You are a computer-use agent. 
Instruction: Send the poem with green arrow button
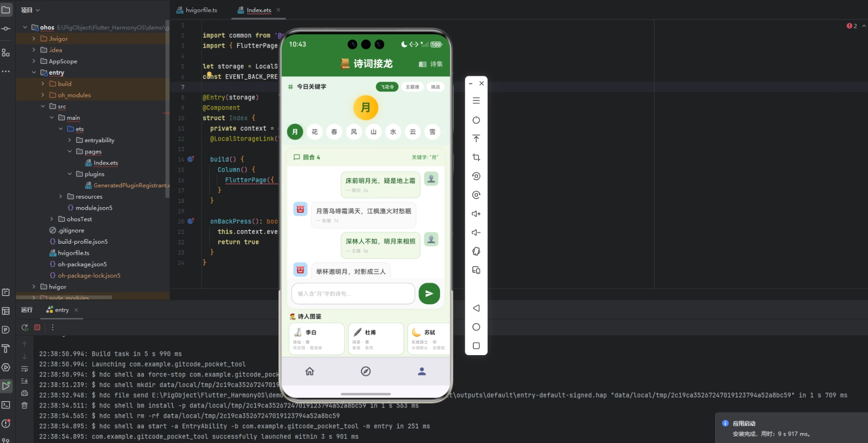(x=429, y=293)
